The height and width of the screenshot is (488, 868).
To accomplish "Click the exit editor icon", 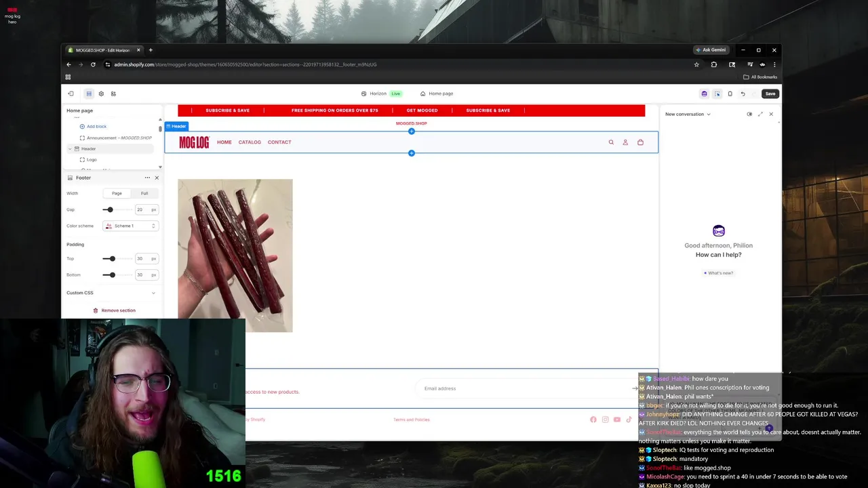I will pos(71,94).
